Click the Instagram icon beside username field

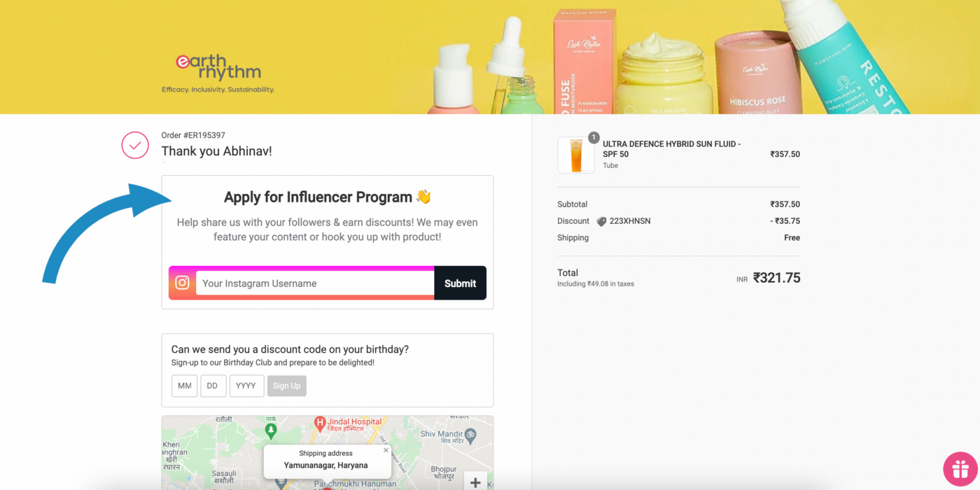tap(182, 283)
